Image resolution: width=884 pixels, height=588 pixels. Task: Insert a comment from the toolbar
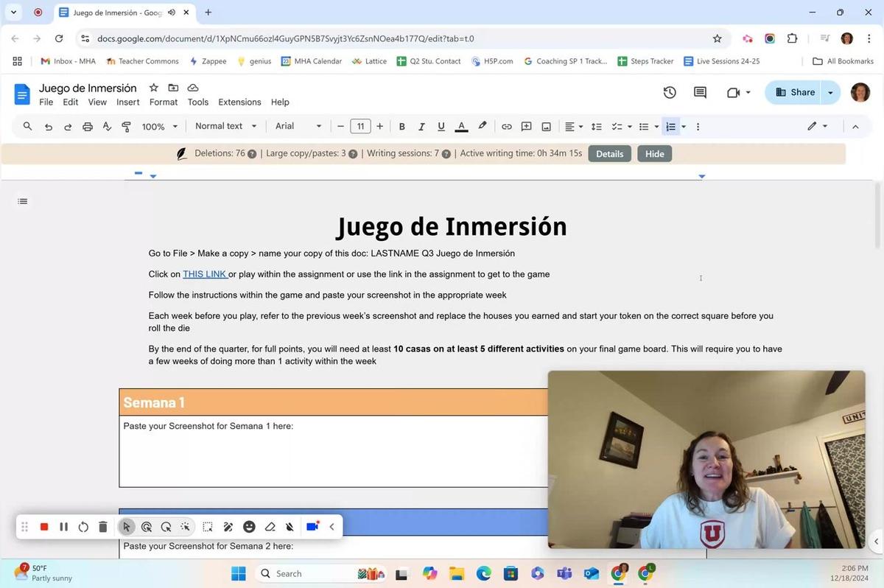pyautogui.click(x=525, y=126)
